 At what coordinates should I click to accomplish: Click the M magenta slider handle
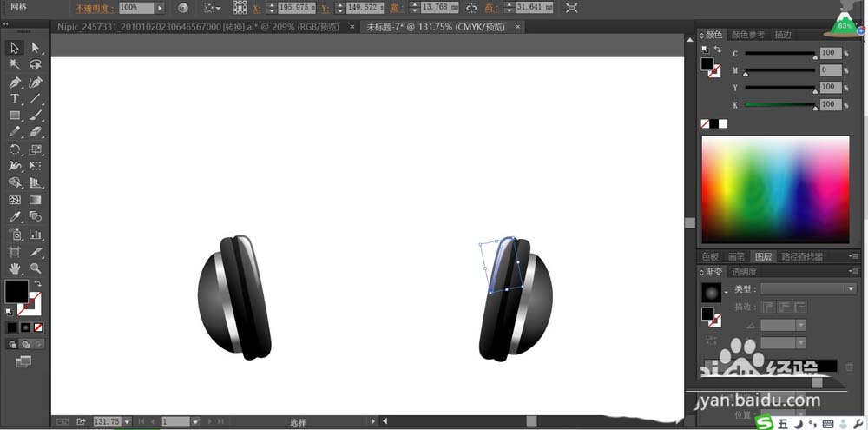point(746,74)
